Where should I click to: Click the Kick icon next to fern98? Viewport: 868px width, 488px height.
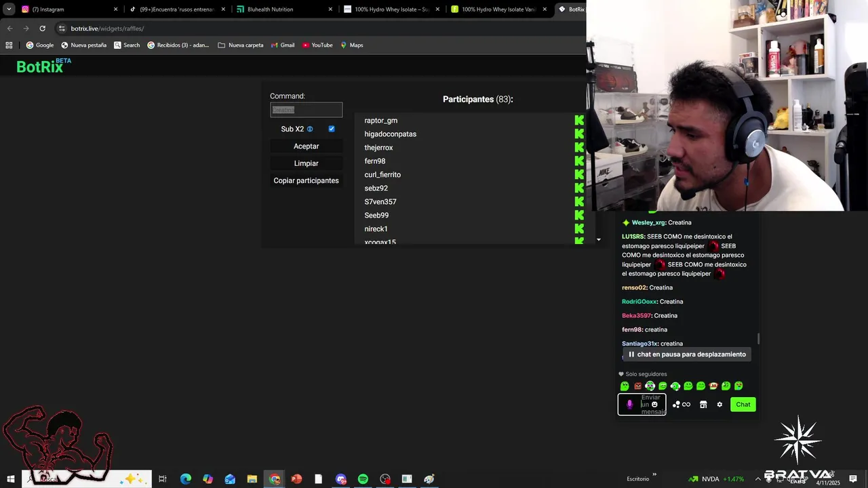[579, 161]
